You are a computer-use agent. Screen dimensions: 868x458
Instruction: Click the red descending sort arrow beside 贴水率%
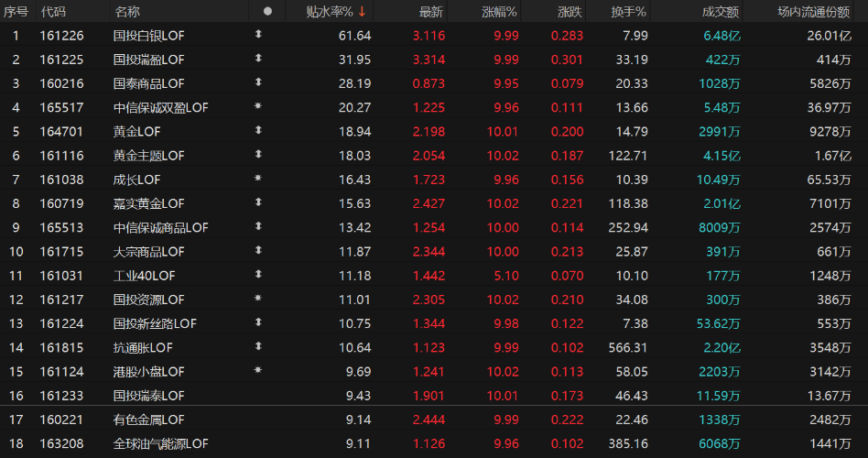click(x=362, y=11)
